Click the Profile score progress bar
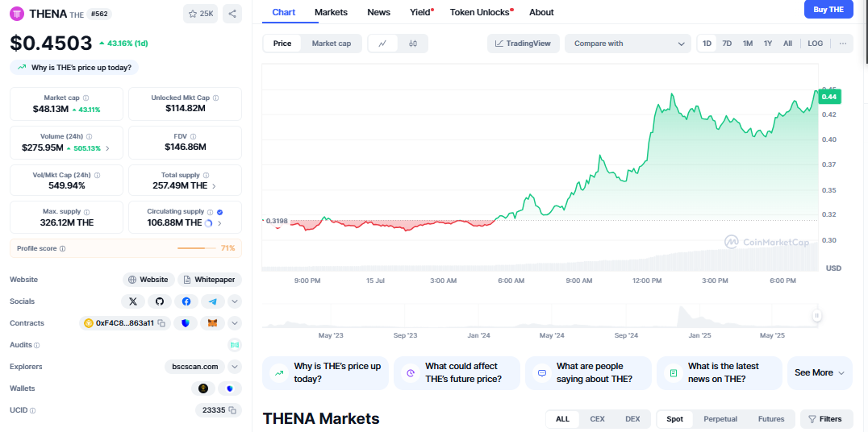This screenshot has width=868, height=432. [197, 248]
